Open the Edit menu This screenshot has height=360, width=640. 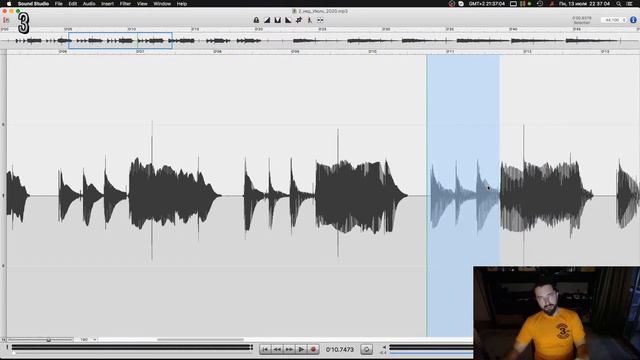pyautogui.click(x=73, y=4)
